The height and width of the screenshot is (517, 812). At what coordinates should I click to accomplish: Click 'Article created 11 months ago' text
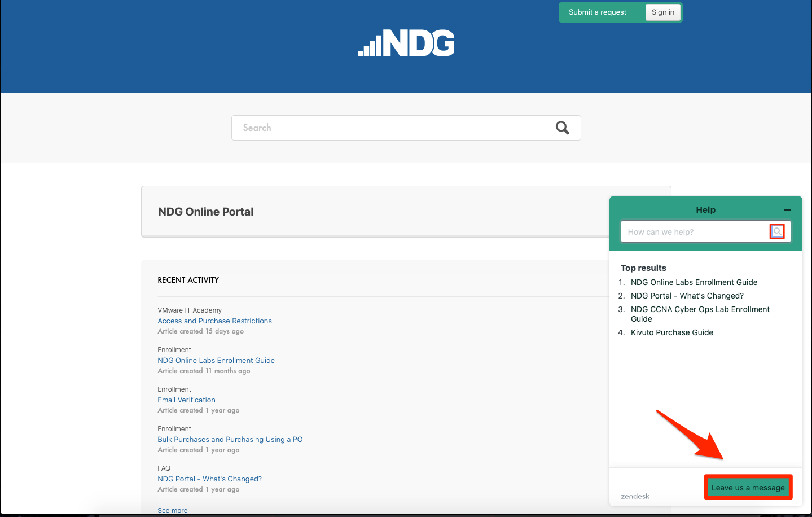click(x=204, y=371)
